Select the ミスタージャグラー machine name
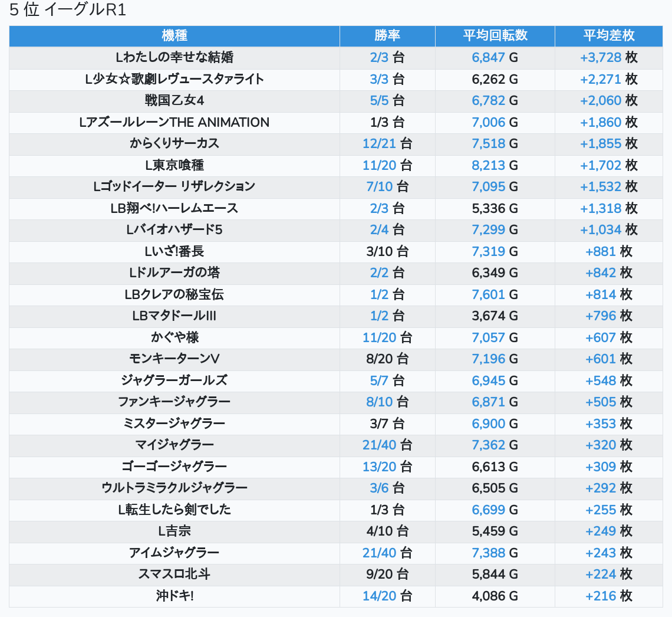The height and width of the screenshot is (617, 672). point(174,424)
